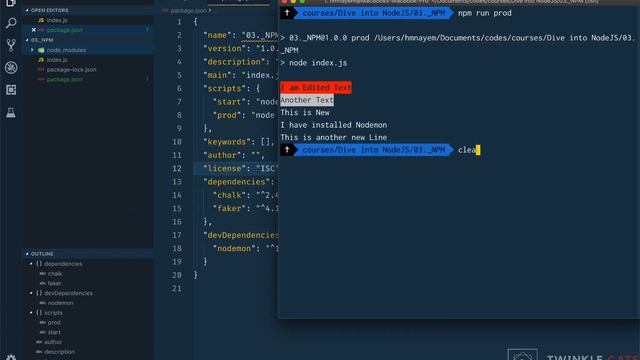640x360 pixels.
Task: Expand the node_modules folder
Action: (x=32, y=50)
